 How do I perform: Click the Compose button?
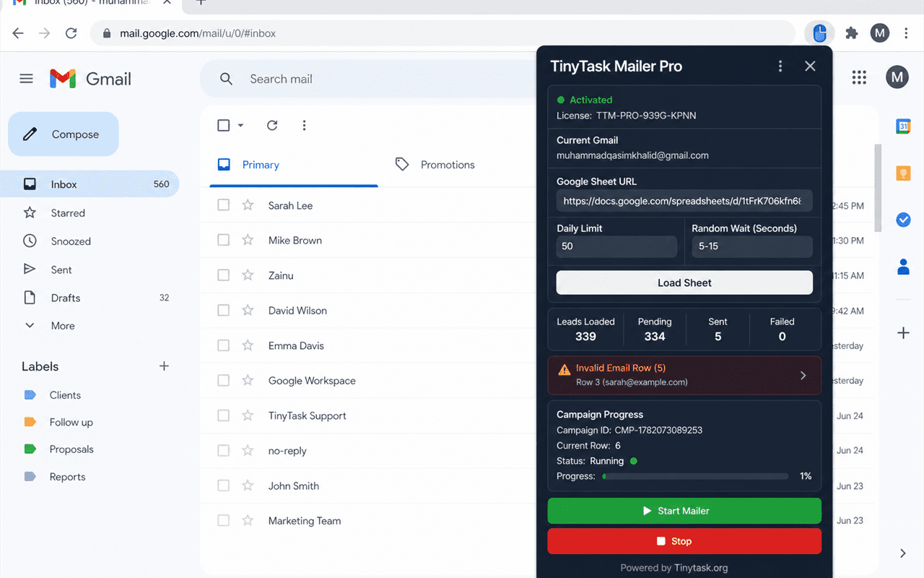click(x=64, y=134)
